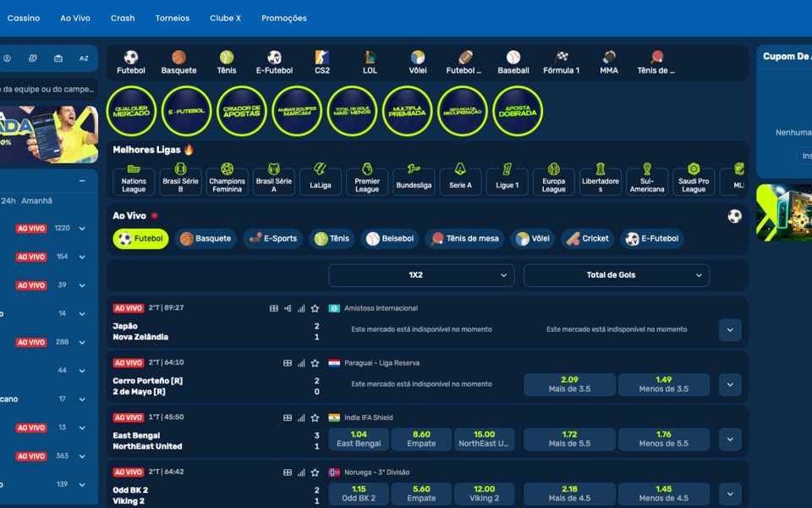
Task: Switch live filter to Tênis de mesa
Action: 464,239
